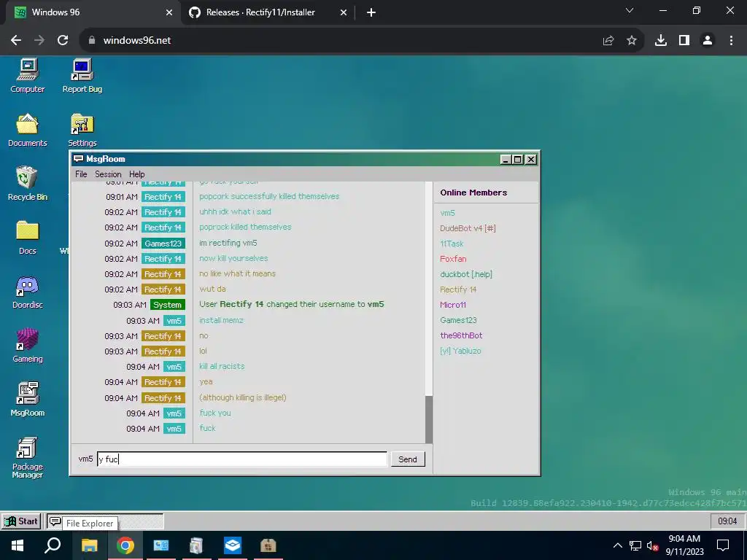Open the network tray icon
Viewport: 747px width, 560px height.
click(x=635, y=545)
